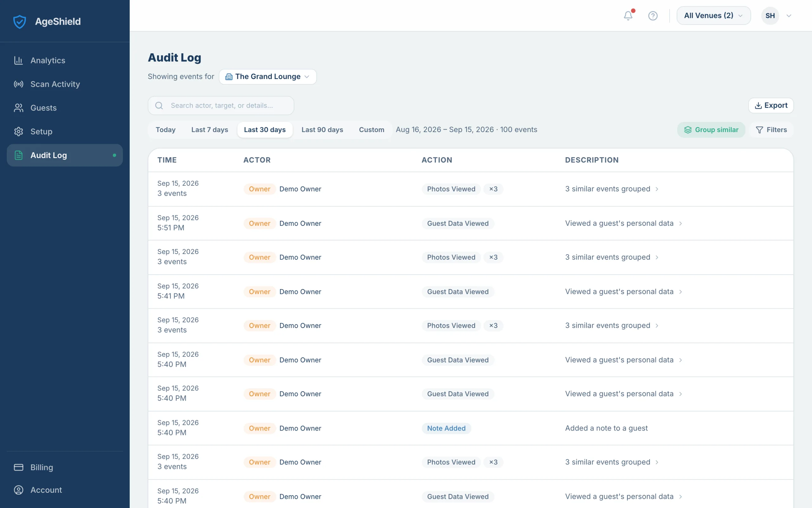Click the ACTOR column header

pos(257,160)
